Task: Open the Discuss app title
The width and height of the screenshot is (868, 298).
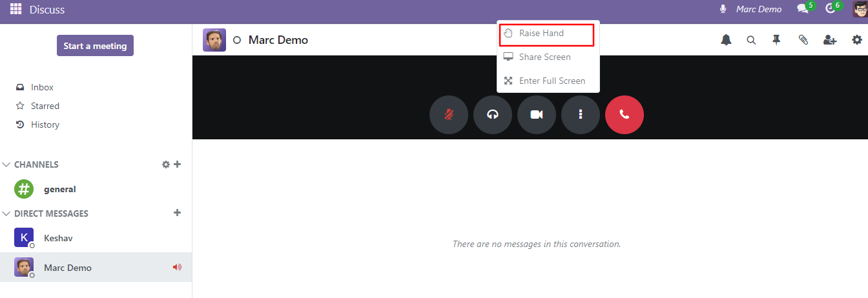Action: click(x=47, y=10)
